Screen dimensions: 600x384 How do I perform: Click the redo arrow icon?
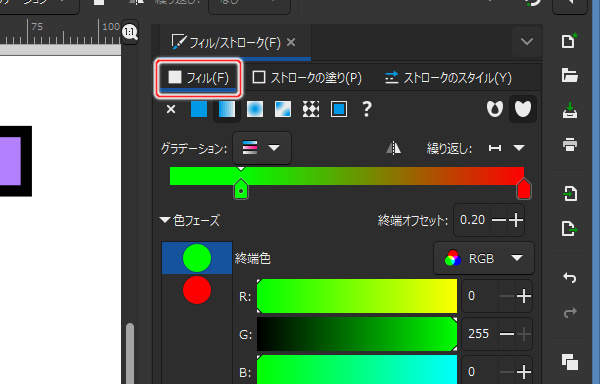tap(570, 313)
